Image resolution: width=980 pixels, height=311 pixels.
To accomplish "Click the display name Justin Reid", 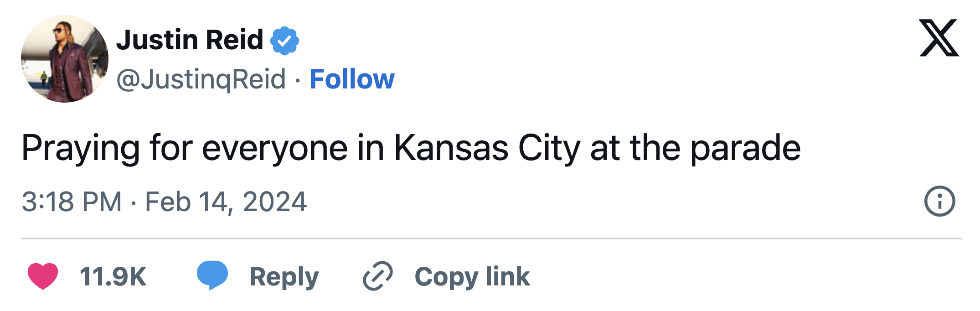I will tap(190, 40).
